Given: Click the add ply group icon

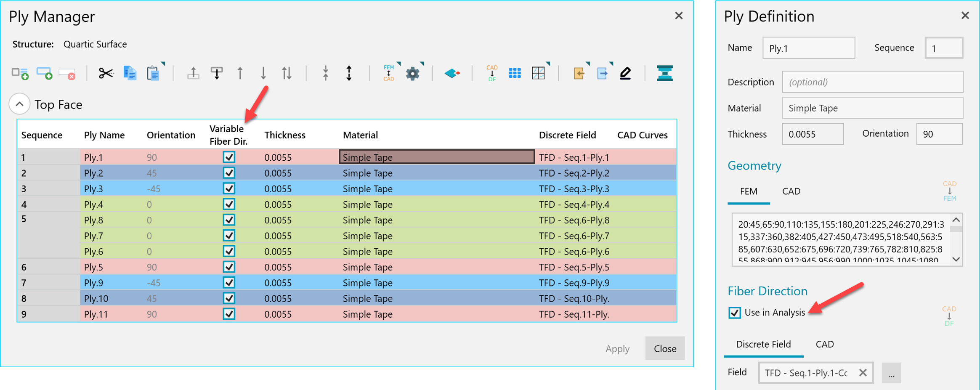Looking at the screenshot, I should click(20, 73).
